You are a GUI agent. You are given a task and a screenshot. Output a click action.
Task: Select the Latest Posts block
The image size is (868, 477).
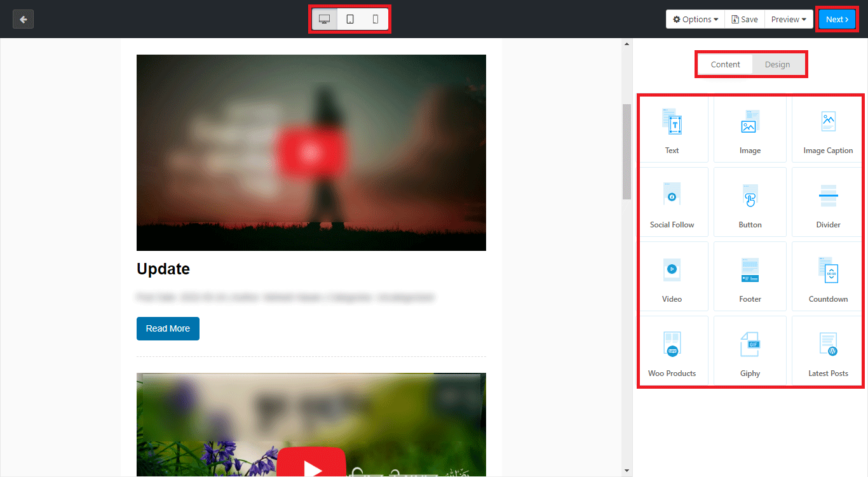click(827, 350)
